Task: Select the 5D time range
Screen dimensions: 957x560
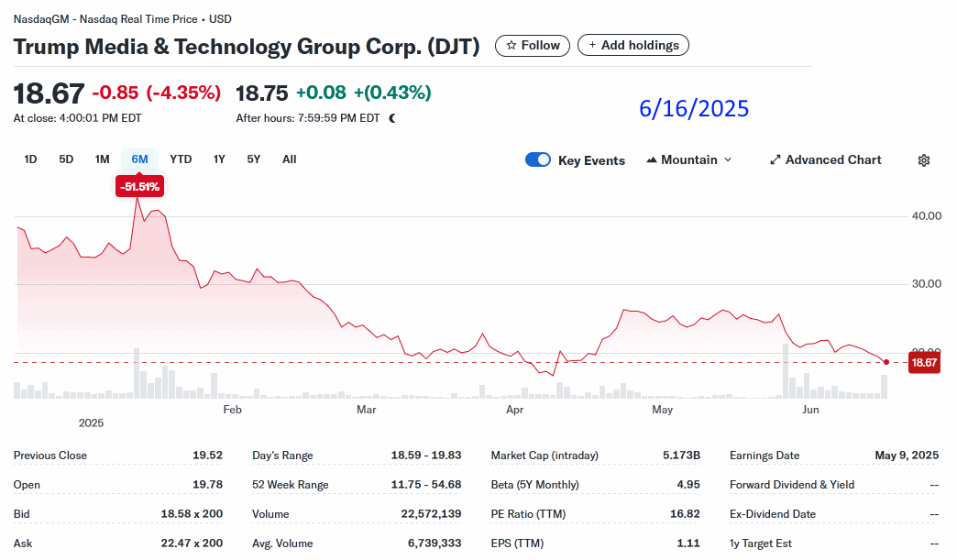Action: coord(66,159)
